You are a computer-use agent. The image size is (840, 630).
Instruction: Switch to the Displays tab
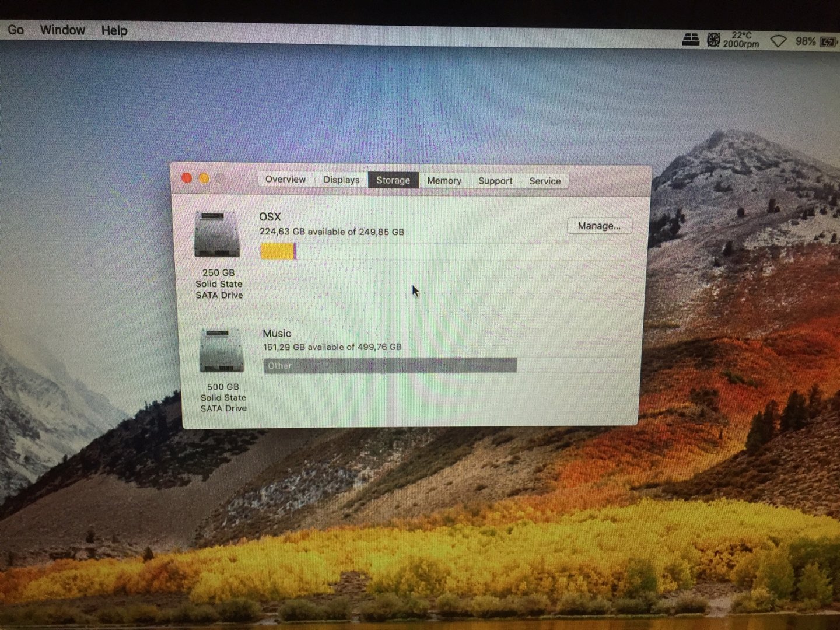point(341,180)
